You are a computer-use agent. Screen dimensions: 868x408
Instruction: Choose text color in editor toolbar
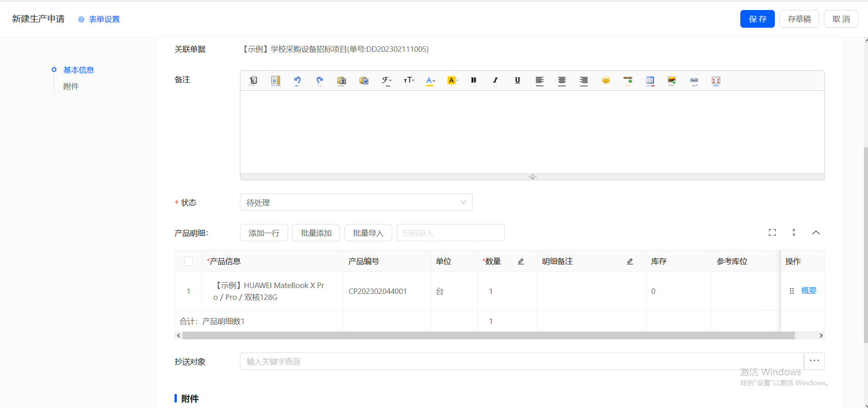[430, 80]
